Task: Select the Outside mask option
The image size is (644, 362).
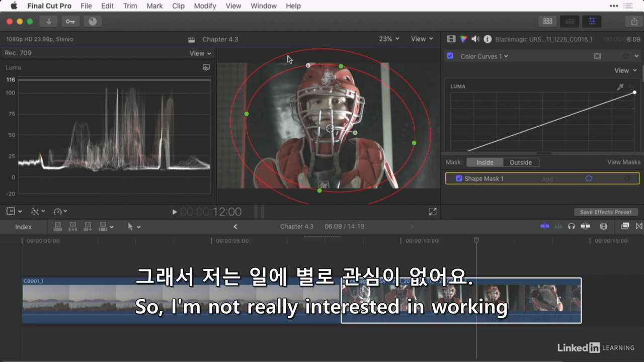Action: pyautogui.click(x=521, y=162)
